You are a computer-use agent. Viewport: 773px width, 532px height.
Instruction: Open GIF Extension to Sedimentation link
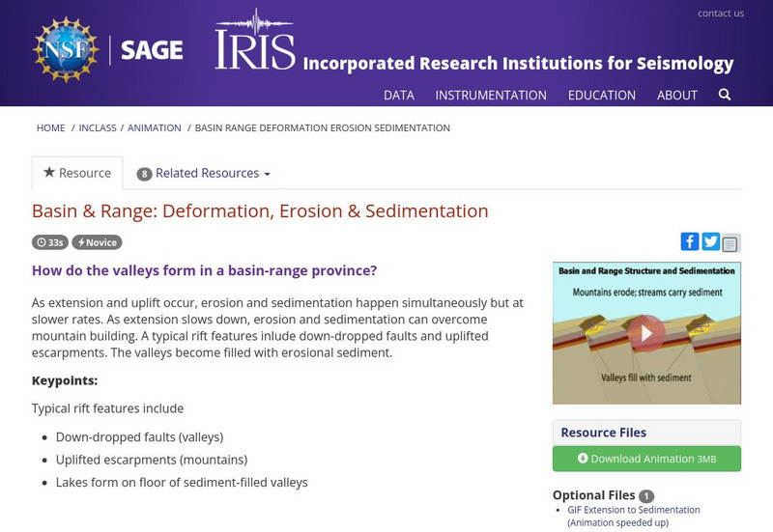point(634,516)
